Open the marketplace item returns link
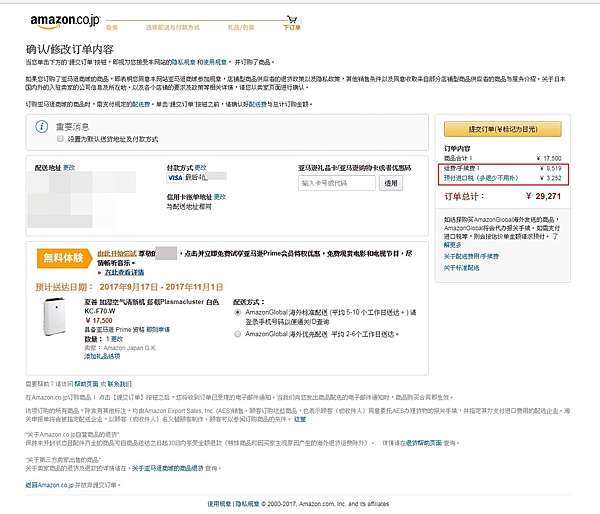 168,468
